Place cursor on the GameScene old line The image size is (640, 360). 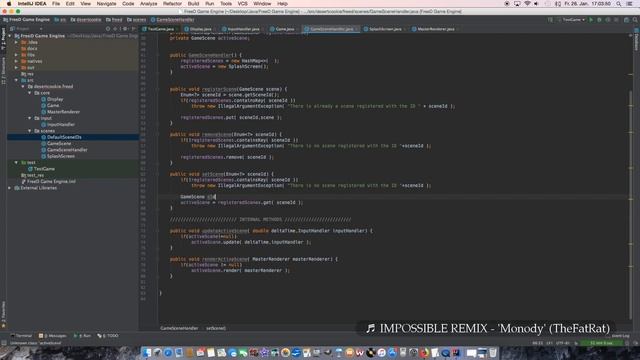click(394, 197)
